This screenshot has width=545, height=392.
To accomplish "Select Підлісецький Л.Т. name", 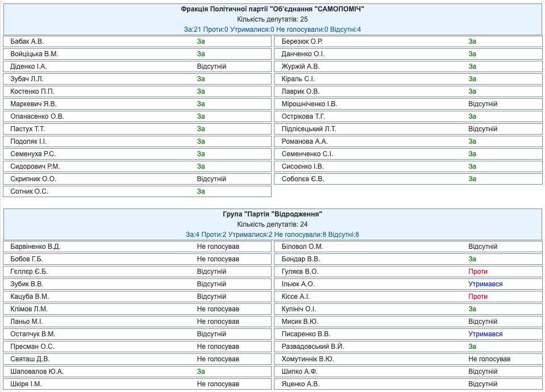I will click(309, 129).
